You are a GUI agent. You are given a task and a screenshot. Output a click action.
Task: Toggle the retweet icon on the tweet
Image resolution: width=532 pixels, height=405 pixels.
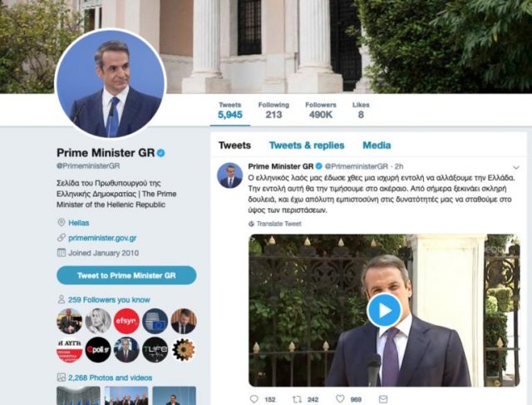coord(297,399)
